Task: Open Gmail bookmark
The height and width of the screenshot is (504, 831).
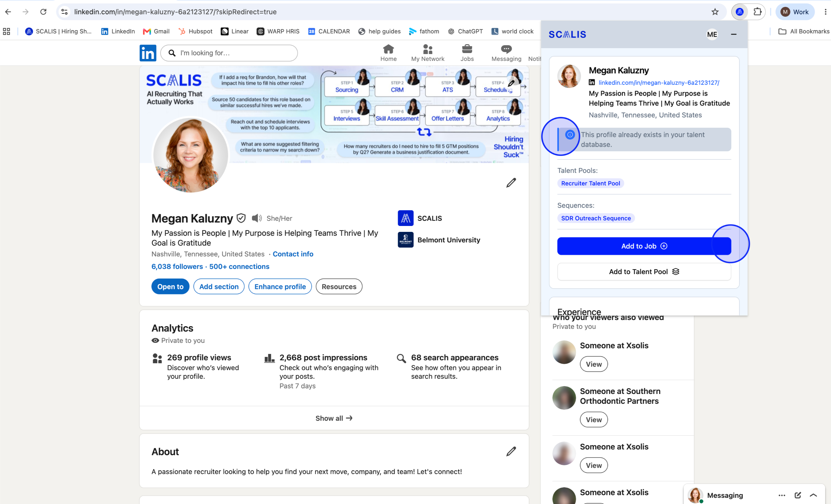Action: [x=156, y=31]
